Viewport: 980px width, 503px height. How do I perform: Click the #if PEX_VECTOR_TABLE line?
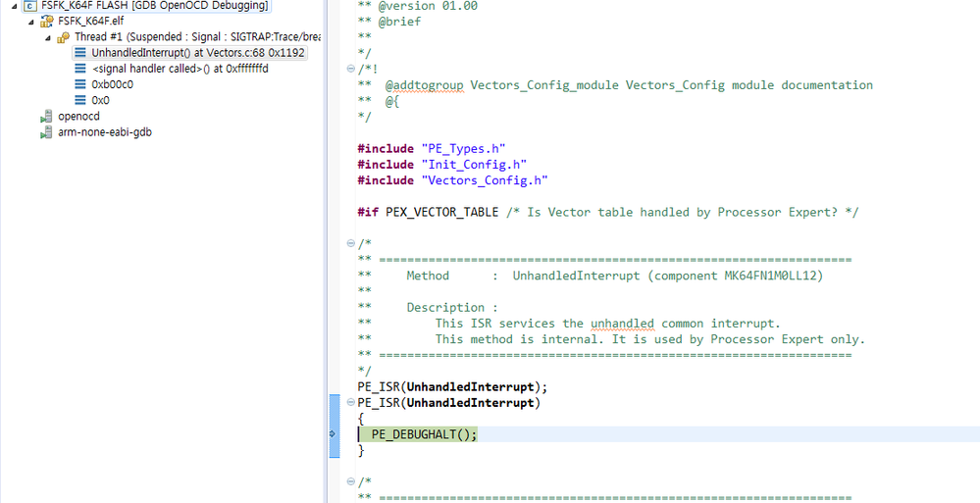pyautogui.click(x=608, y=212)
